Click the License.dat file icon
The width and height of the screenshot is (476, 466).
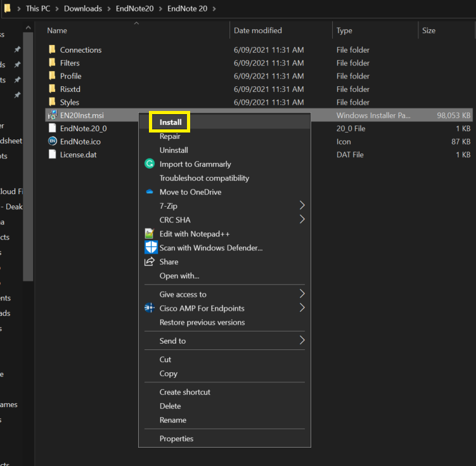coord(52,154)
